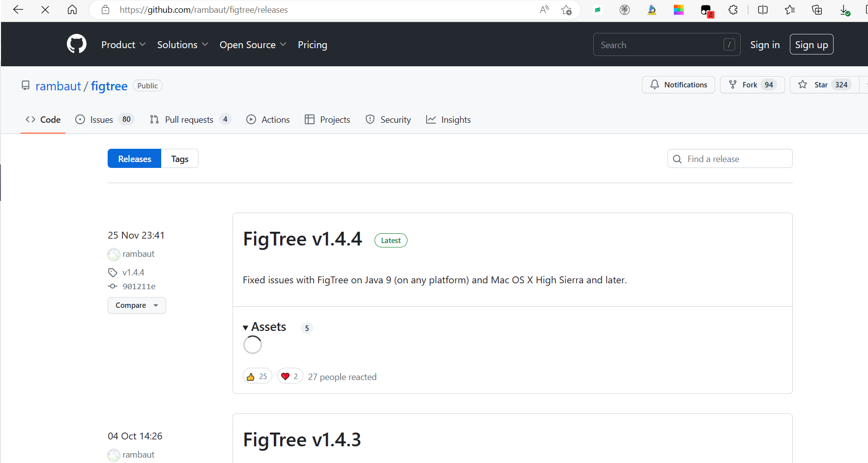Open the Split screen icon in the browser toolbar
Viewport: 868px width, 463px height.
763,10
